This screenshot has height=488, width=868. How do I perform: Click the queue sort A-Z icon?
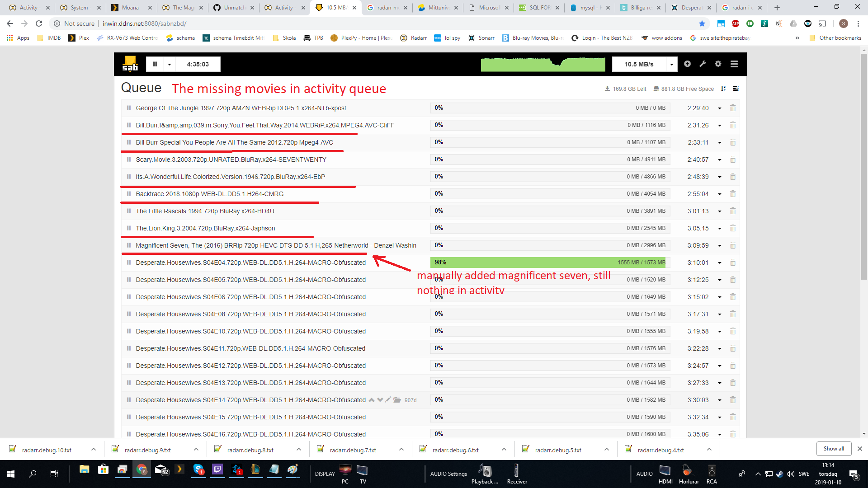pos(723,89)
